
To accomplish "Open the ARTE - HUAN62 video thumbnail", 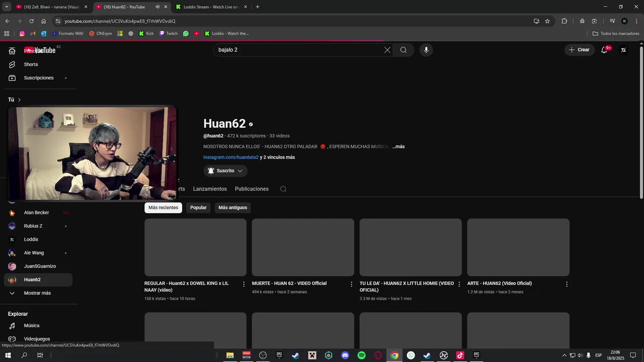I will tap(518, 247).
